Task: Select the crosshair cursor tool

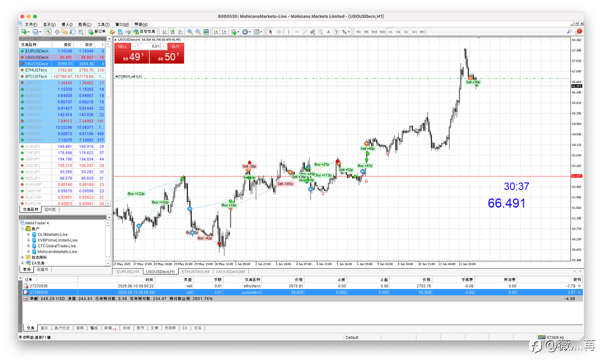Action: tap(279, 32)
